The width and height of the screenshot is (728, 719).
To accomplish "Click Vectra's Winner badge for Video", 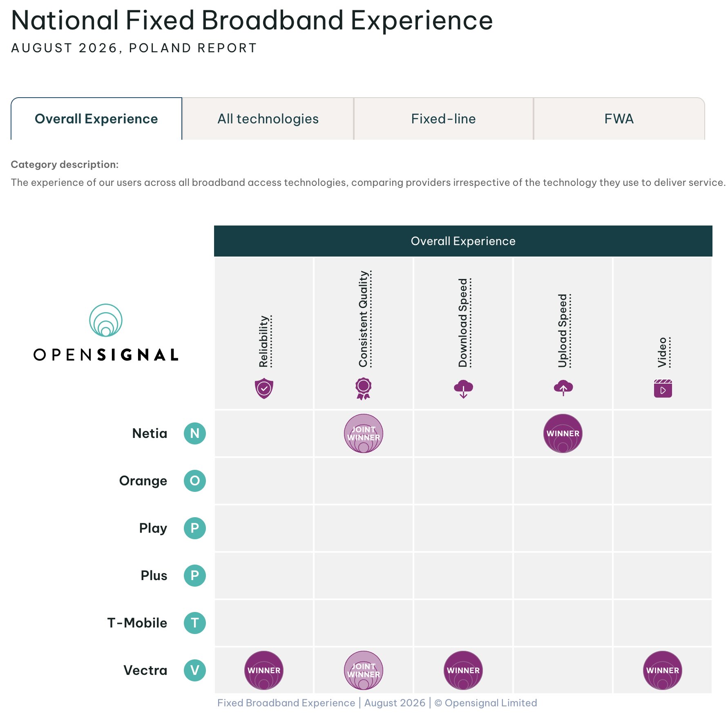I will click(663, 670).
